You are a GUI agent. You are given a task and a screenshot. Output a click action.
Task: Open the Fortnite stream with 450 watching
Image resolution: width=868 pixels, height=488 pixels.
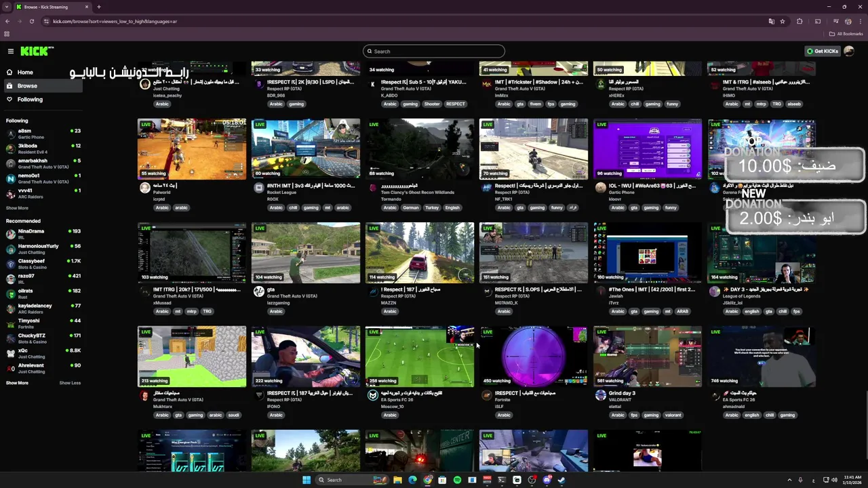pyautogui.click(x=534, y=357)
